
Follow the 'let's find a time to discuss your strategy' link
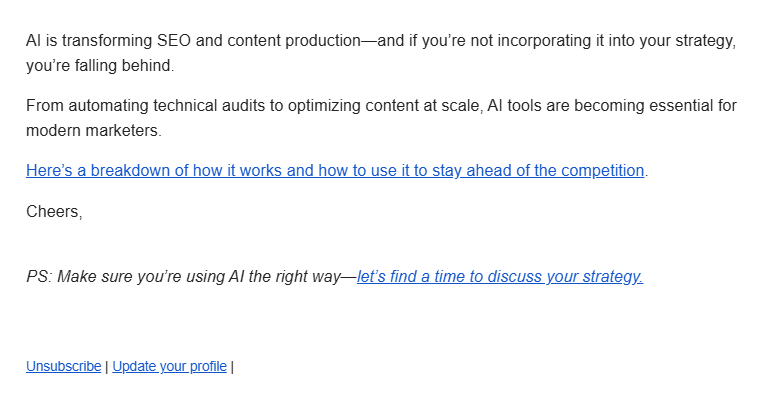point(500,277)
